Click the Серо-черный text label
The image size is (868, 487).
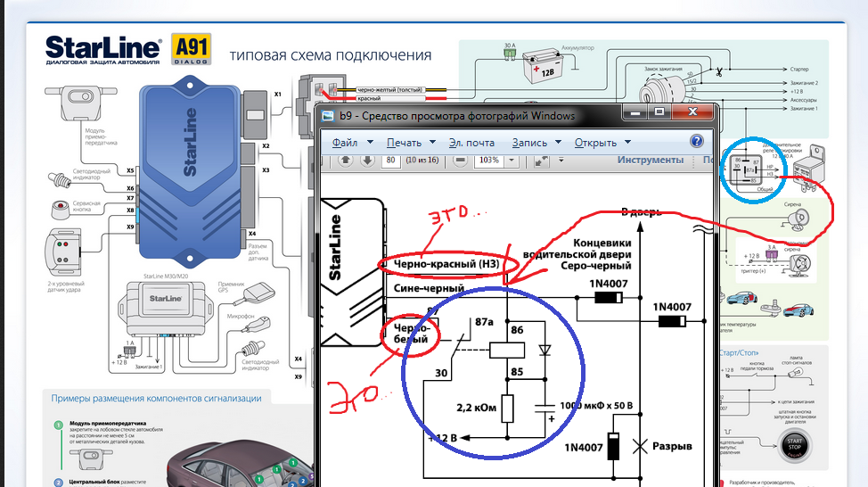click(595, 266)
